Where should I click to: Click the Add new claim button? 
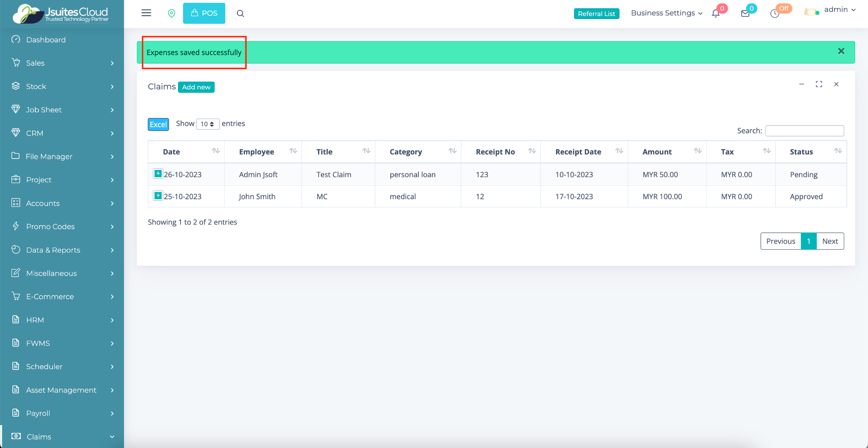196,87
